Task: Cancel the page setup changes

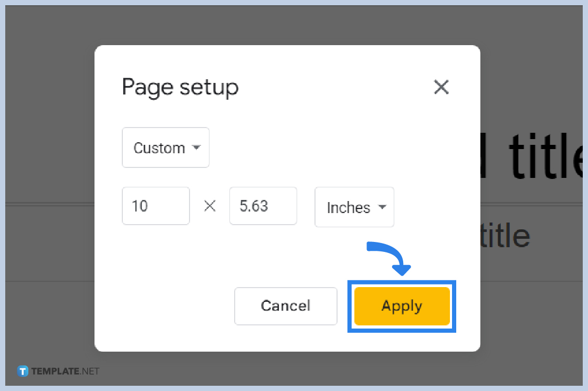Action: (286, 306)
